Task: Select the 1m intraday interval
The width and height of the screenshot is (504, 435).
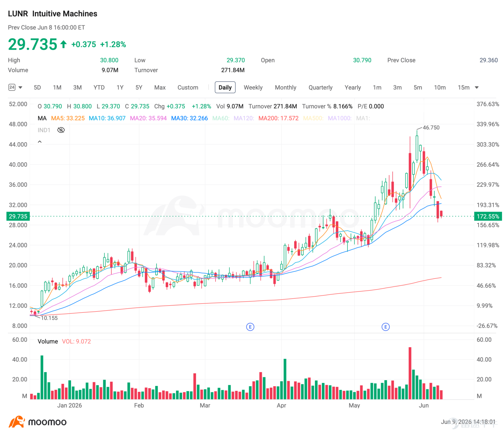Action: 377,88
